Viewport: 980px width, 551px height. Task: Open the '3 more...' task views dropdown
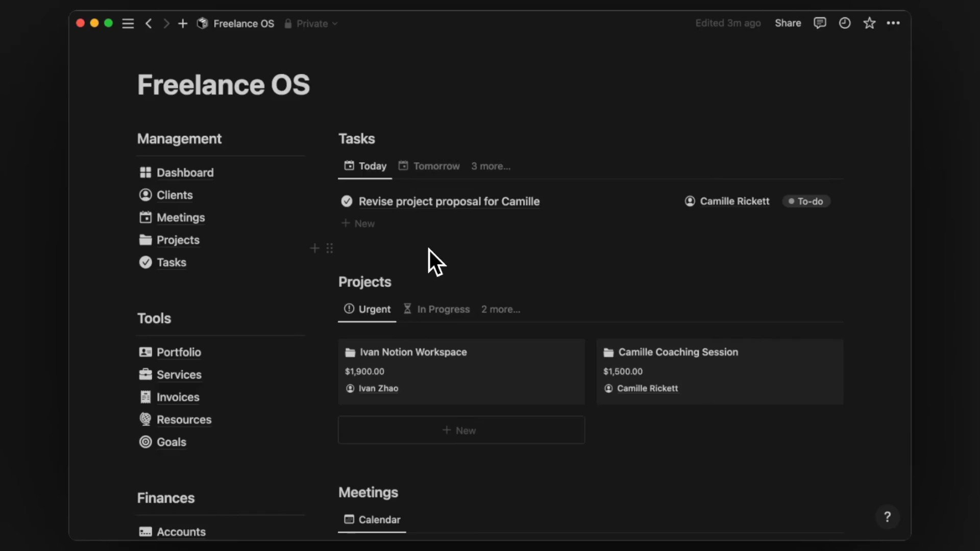pos(490,166)
